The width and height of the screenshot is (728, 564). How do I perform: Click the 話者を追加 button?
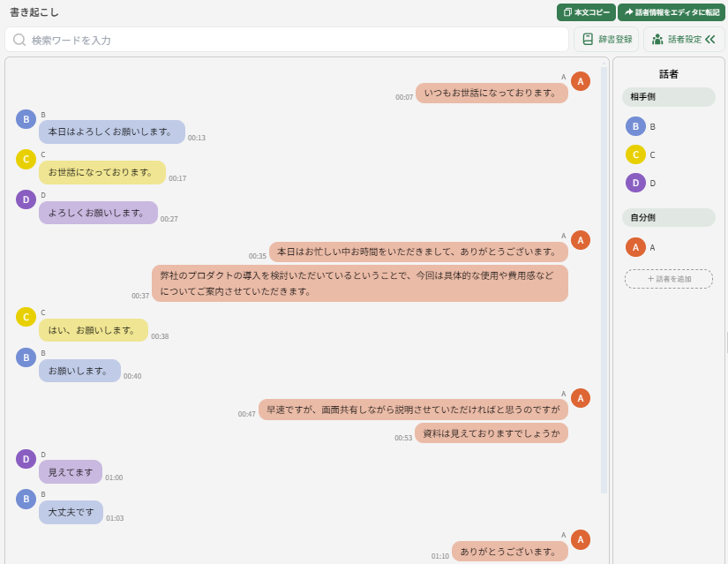(x=669, y=279)
